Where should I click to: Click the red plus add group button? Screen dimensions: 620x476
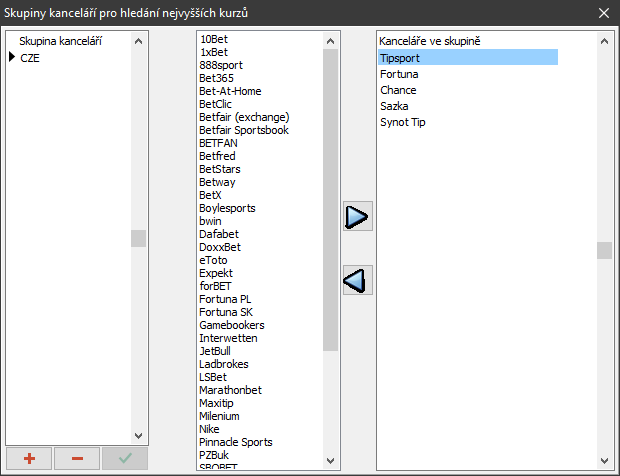tap(29, 458)
